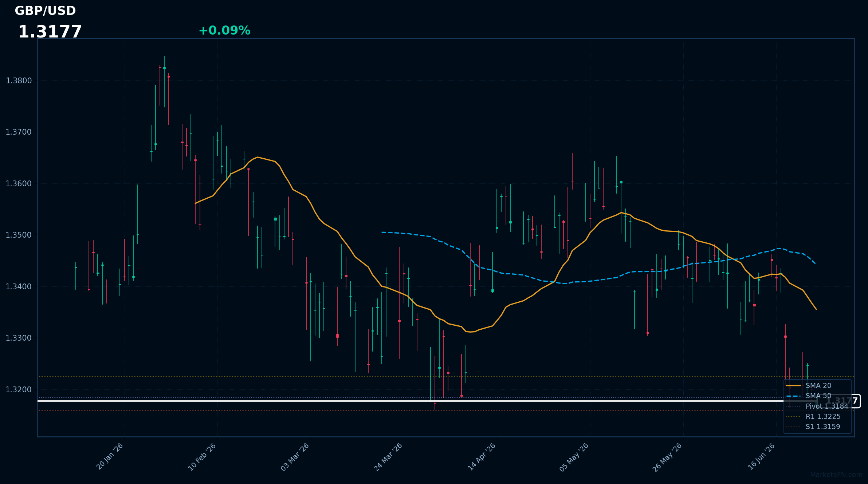Click the SMA 20 legend entry
868x484 pixels.
coord(809,385)
